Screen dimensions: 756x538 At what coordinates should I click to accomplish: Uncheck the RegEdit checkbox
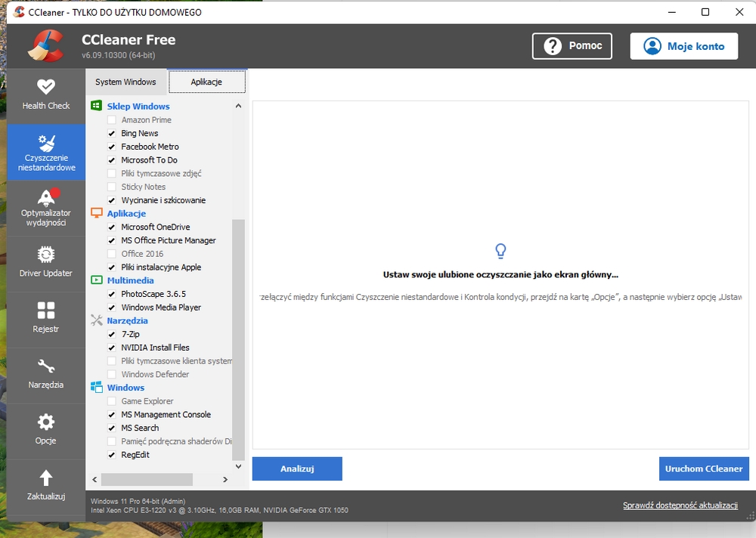(x=112, y=455)
